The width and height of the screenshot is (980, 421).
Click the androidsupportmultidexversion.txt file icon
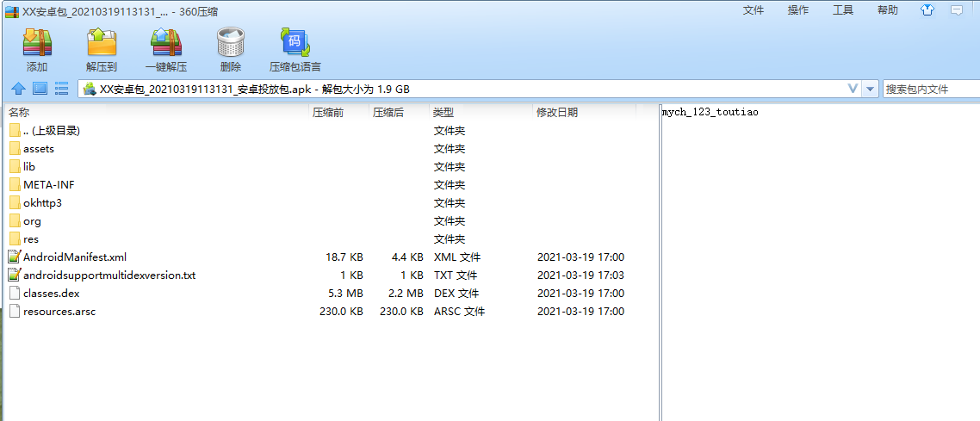point(15,275)
